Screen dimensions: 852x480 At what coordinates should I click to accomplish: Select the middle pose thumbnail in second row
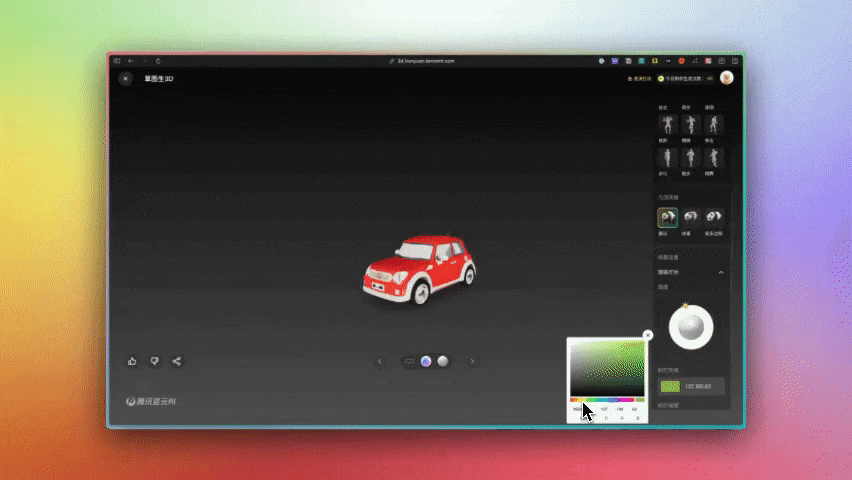691,158
